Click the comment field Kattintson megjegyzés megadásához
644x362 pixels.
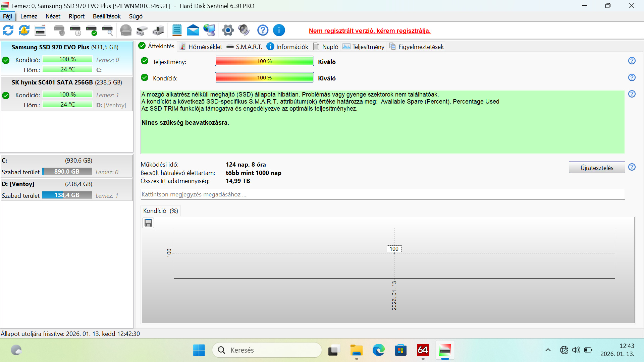pyautogui.click(x=382, y=194)
